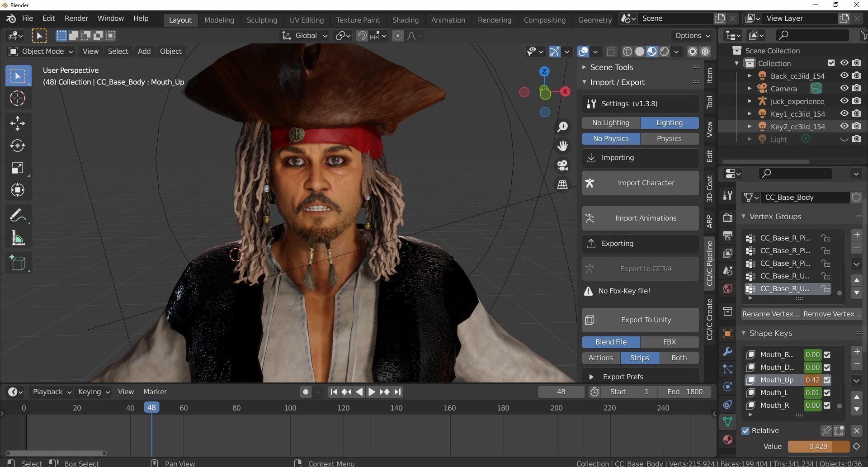The height and width of the screenshot is (467, 868).
Task: Click the play animation button
Action: [x=372, y=392]
